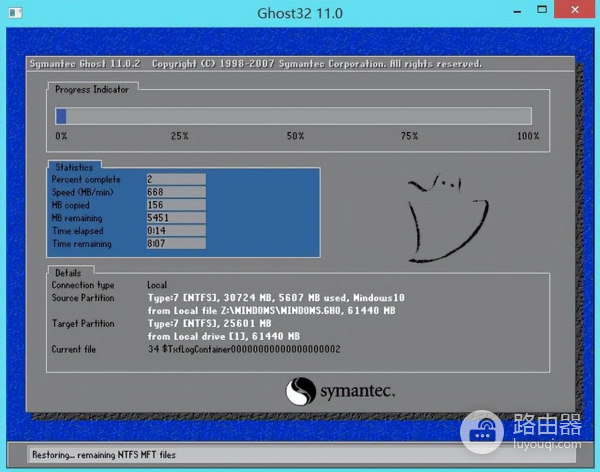Click the Restoring status bar message
Viewport: 600px width, 472px height.
click(111, 457)
